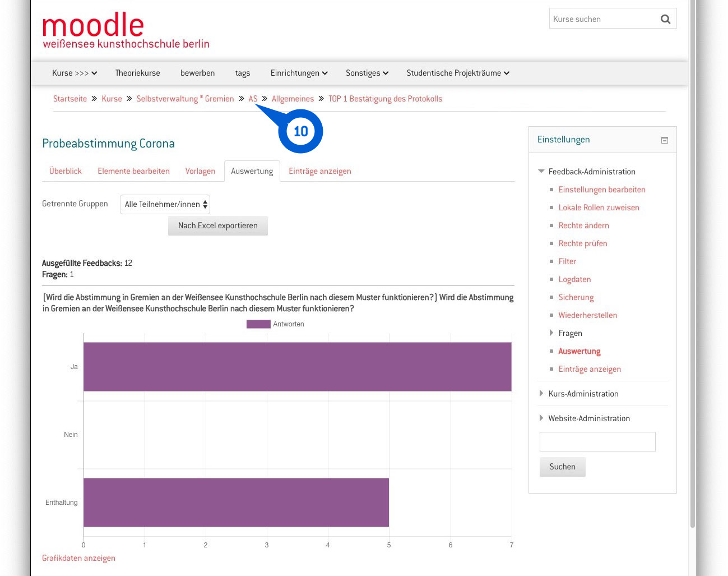Go to Startseite in the breadcrumb
The image size is (728, 576).
point(70,99)
